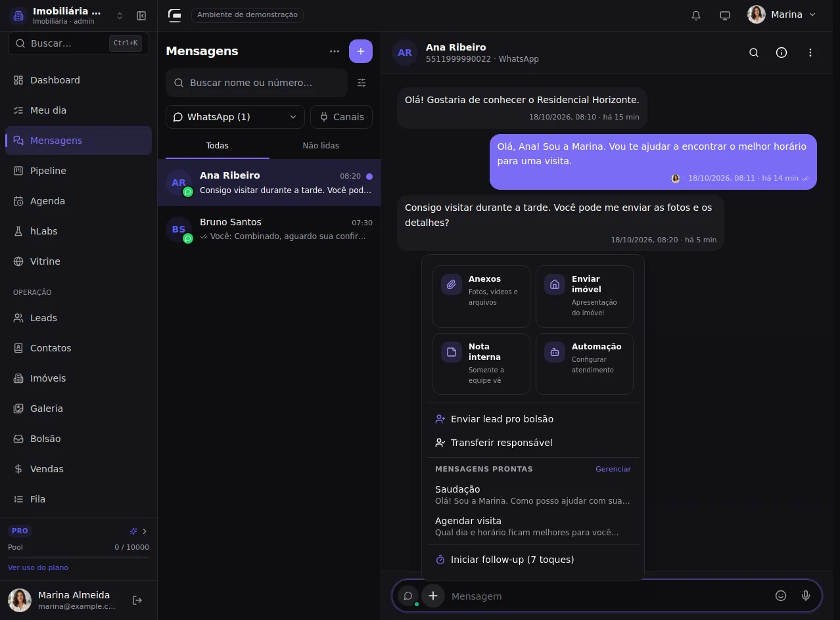The width and height of the screenshot is (840, 620).
Task: Open Fila in the sidebar
Action: (x=78, y=499)
